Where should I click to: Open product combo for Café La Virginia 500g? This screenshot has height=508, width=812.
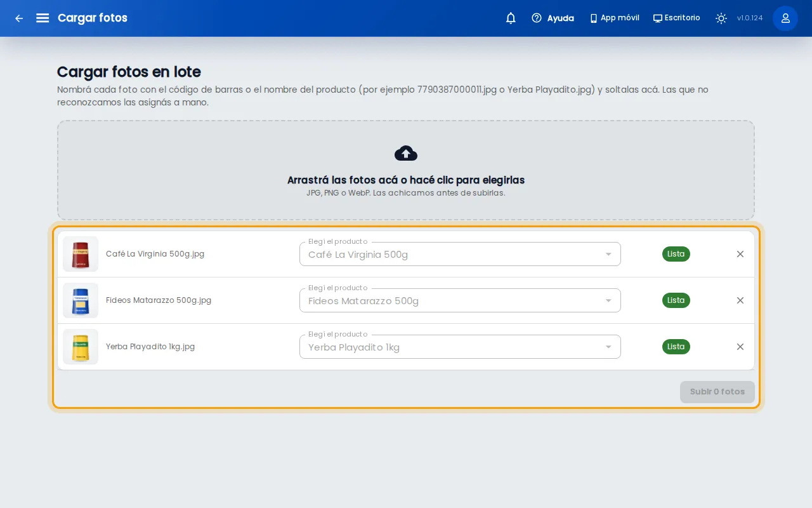point(460,254)
